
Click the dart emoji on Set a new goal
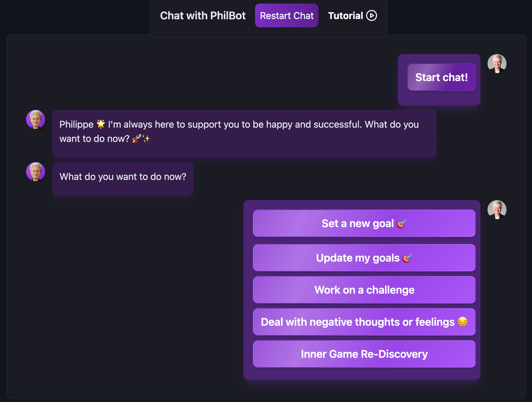tap(401, 223)
